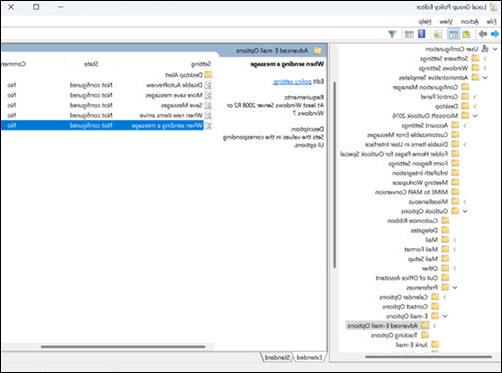Click the Customizable Error Messages folder icon
502x373 pixels.
tap(455, 135)
